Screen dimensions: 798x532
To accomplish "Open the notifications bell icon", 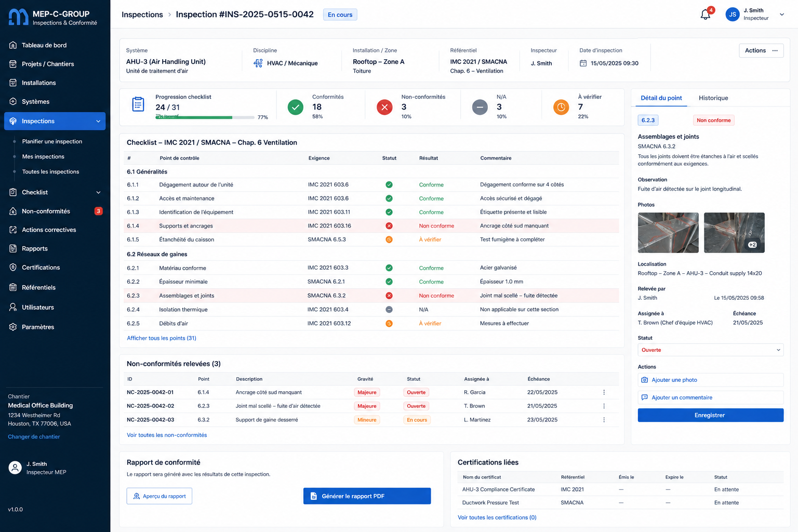I will (x=706, y=15).
